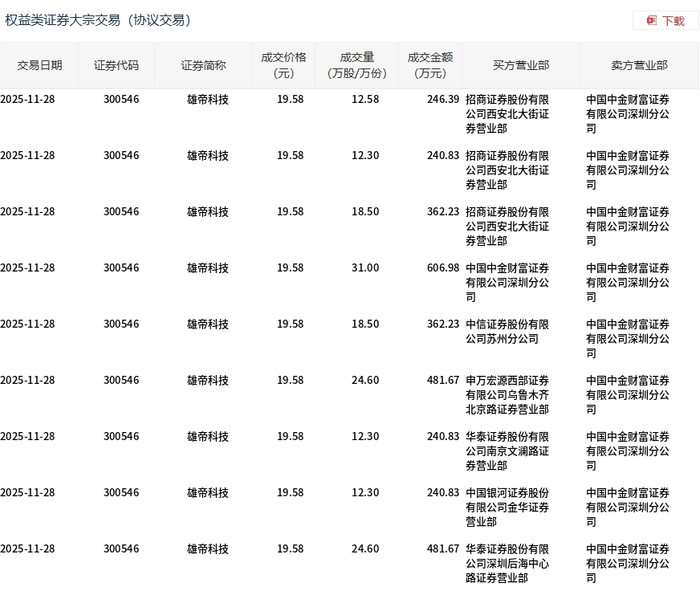
Task: Select the 606.98 amount cell
Action: (x=442, y=268)
